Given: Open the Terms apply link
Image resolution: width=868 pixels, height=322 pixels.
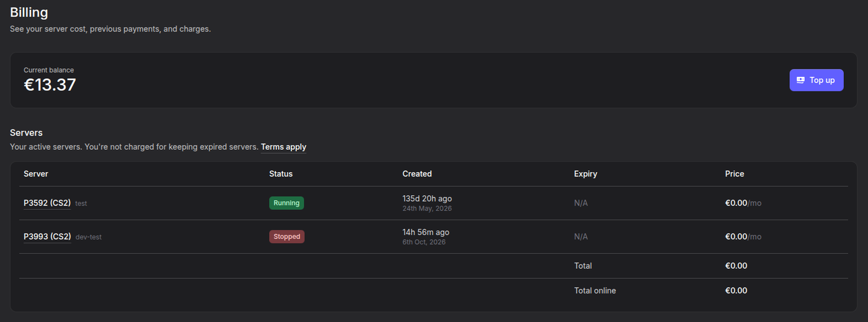Looking at the screenshot, I should (x=283, y=147).
